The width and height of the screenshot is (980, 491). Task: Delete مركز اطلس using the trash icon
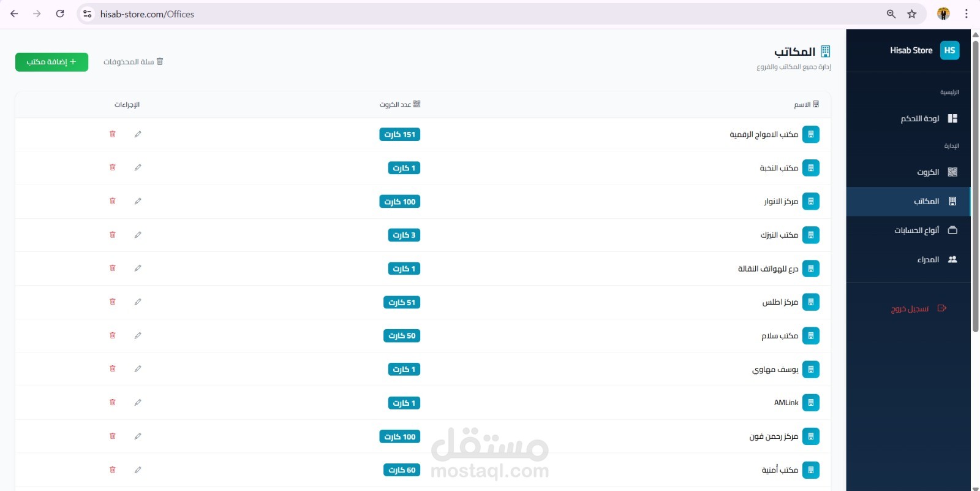click(113, 302)
